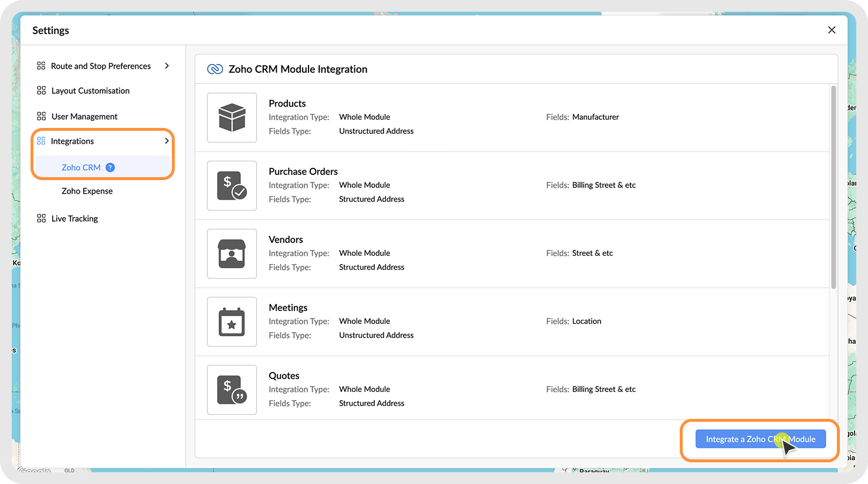The height and width of the screenshot is (484, 868).
Task: Click Whole Module value in Meetings row
Action: coord(365,321)
